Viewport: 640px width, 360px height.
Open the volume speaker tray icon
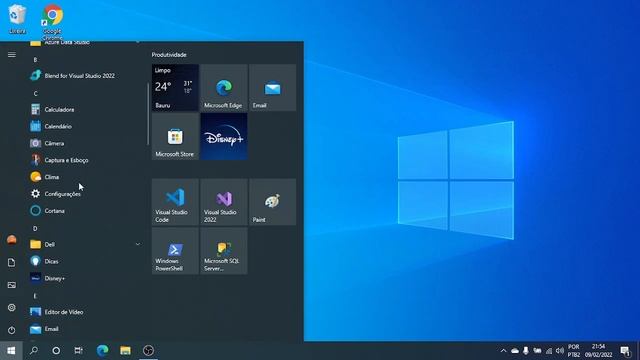tap(560, 351)
